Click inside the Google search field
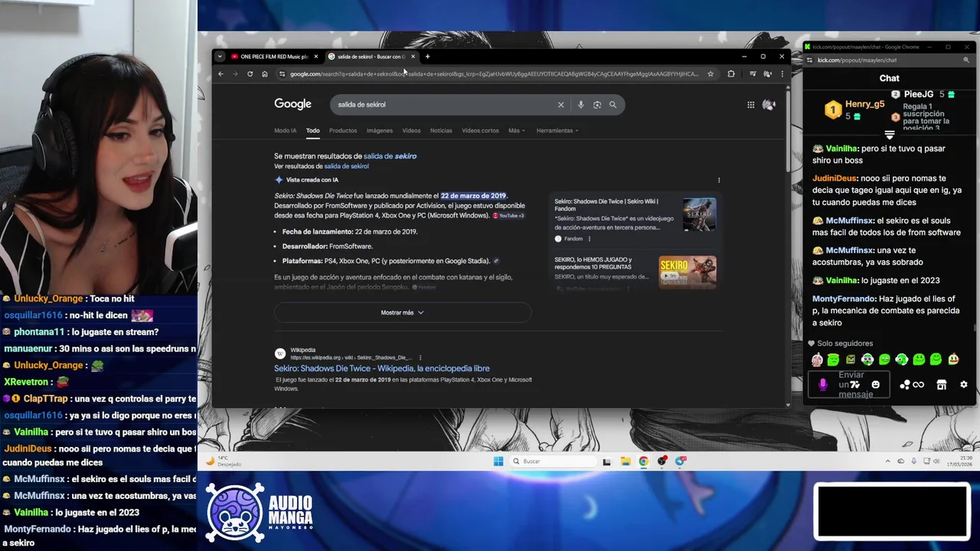 (444, 105)
